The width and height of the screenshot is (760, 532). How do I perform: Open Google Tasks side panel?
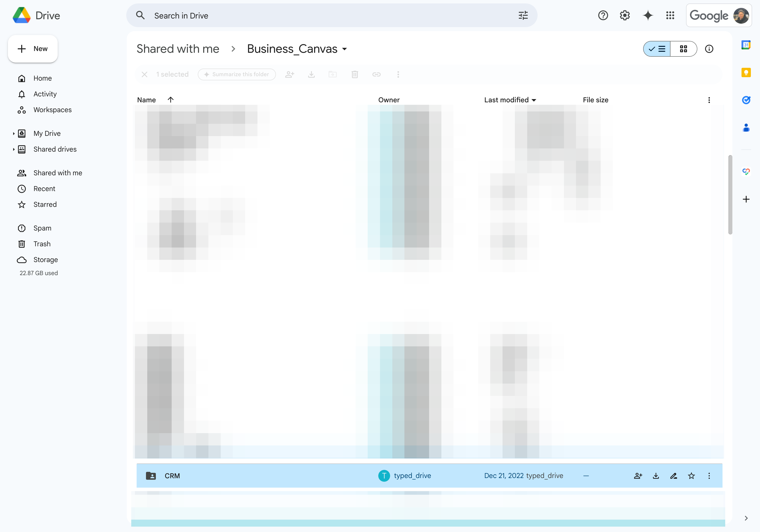tap(746, 100)
